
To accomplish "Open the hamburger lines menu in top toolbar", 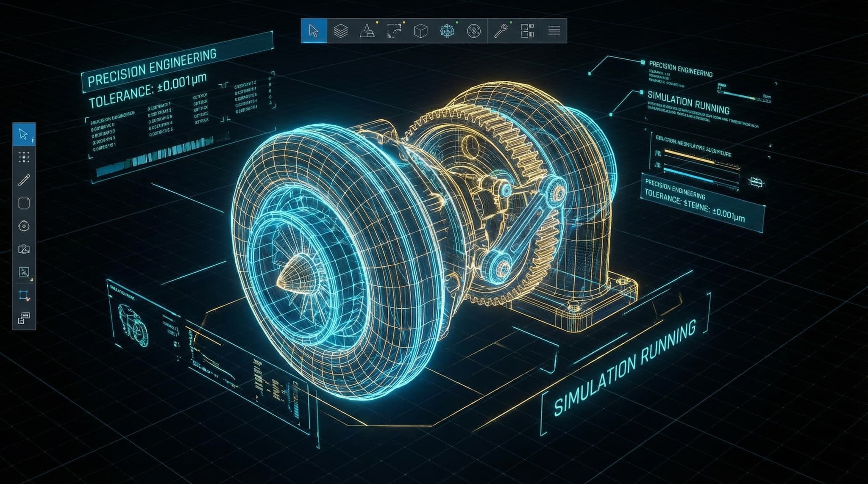I will pos(554,31).
